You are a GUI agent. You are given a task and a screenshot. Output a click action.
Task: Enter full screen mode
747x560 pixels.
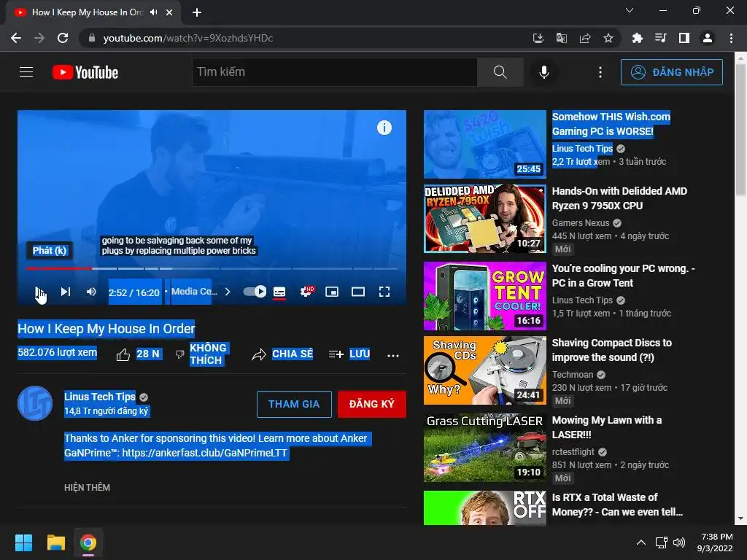click(x=384, y=292)
